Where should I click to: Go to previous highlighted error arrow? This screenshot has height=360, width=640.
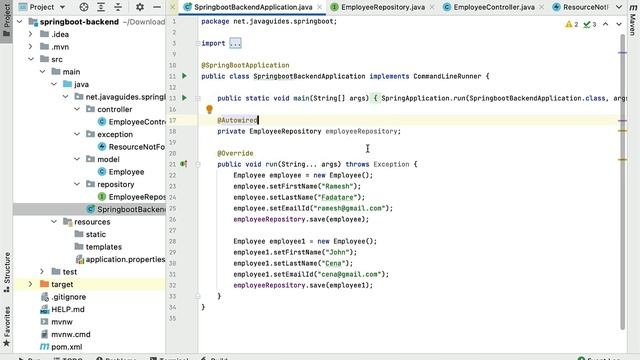606,24
